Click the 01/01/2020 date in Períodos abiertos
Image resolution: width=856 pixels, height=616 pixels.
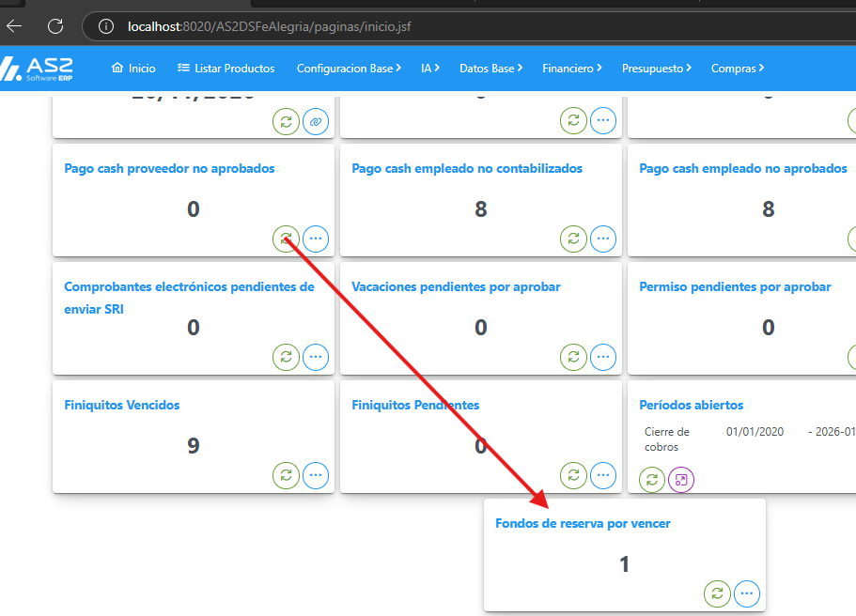point(755,432)
